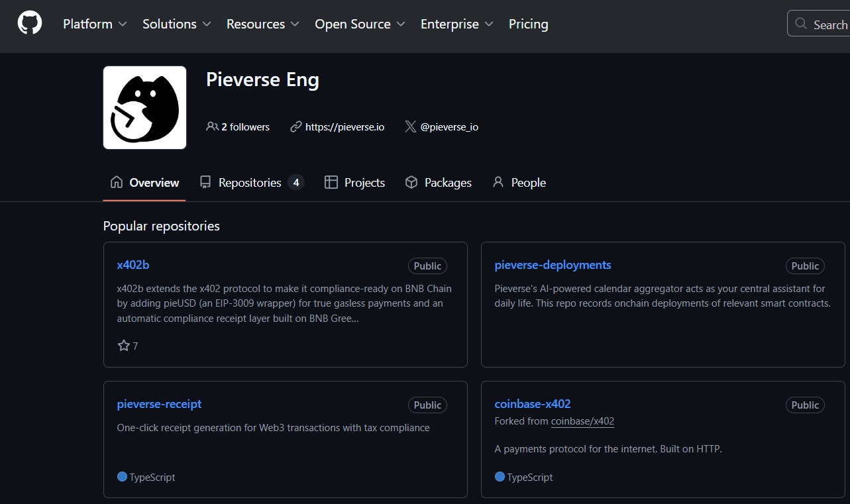The width and height of the screenshot is (850, 504).
Task: Click Pricing in the top navigation
Action: point(528,24)
